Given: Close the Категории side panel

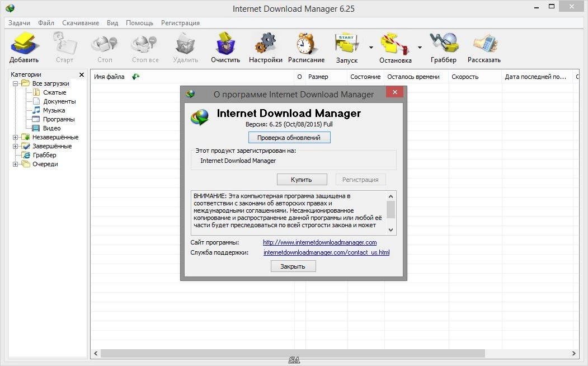Looking at the screenshot, I should [x=81, y=74].
